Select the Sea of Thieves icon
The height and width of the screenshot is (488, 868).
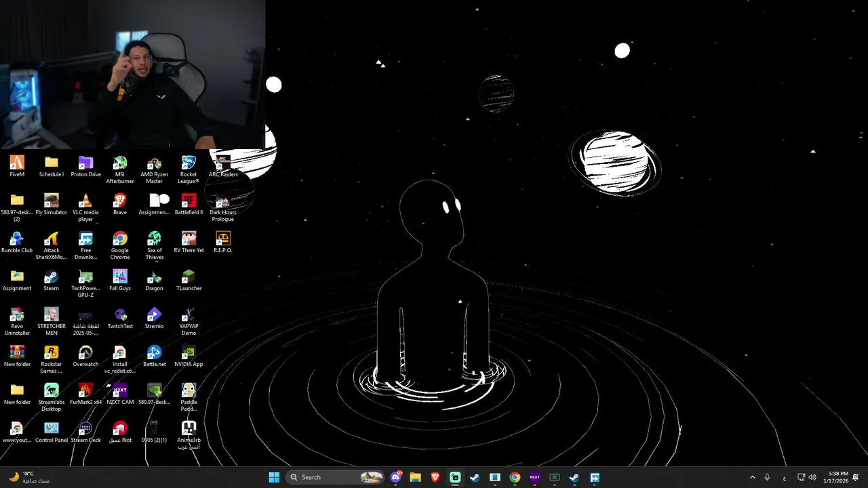[155, 246]
